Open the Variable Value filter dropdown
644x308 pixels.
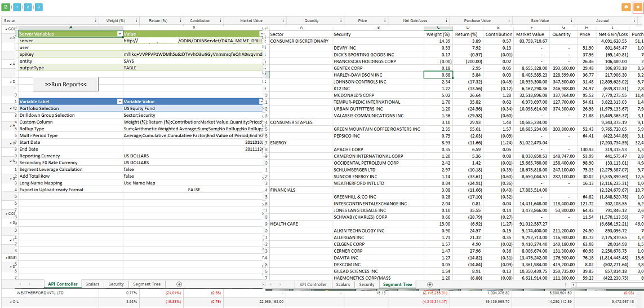tap(261, 102)
